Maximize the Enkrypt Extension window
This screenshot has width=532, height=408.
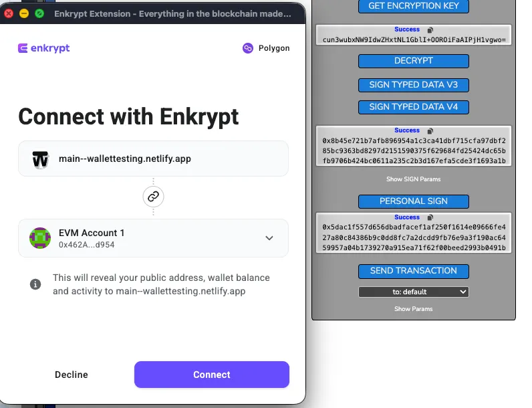click(39, 13)
